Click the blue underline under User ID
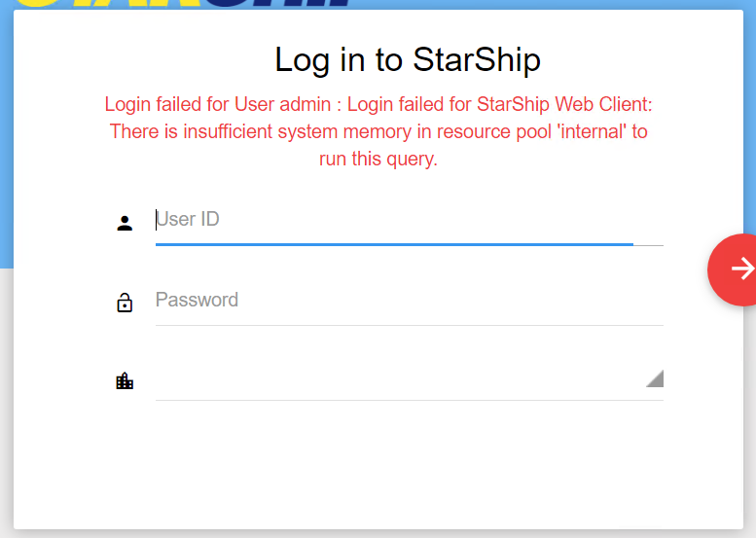The height and width of the screenshot is (538, 756). click(x=394, y=244)
